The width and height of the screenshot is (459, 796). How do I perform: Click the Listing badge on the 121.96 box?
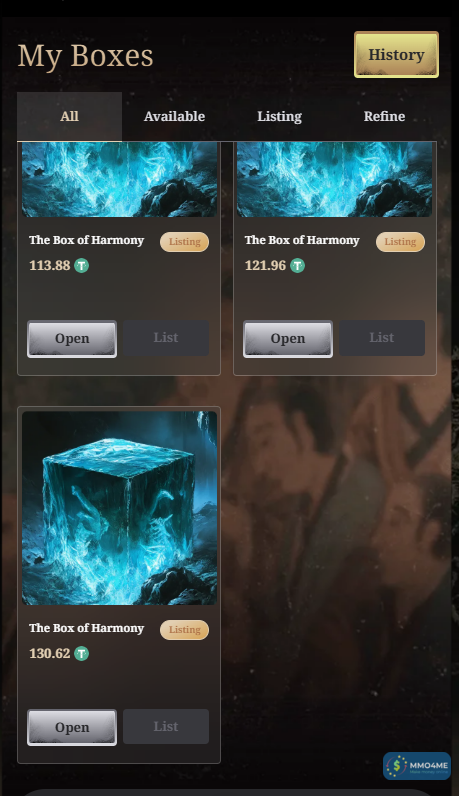pyautogui.click(x=400, y=242)
